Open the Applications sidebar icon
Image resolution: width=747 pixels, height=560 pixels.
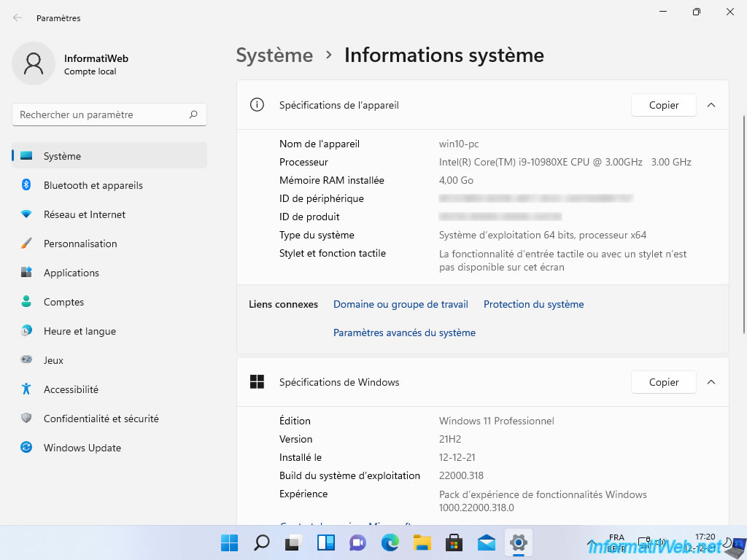pyautogui.click(x=26, y=273)
